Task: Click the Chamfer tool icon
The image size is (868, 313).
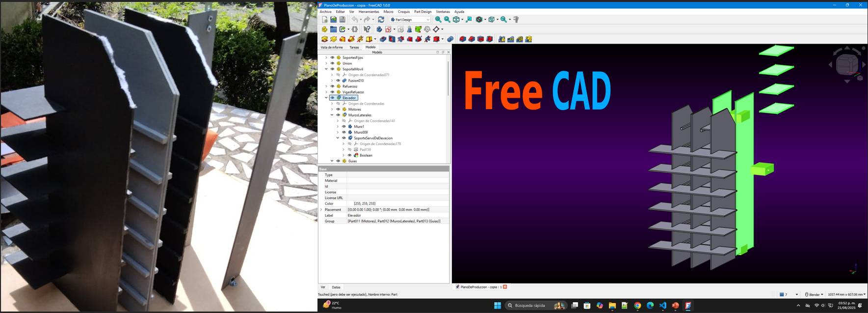Action: coord(472,39)
